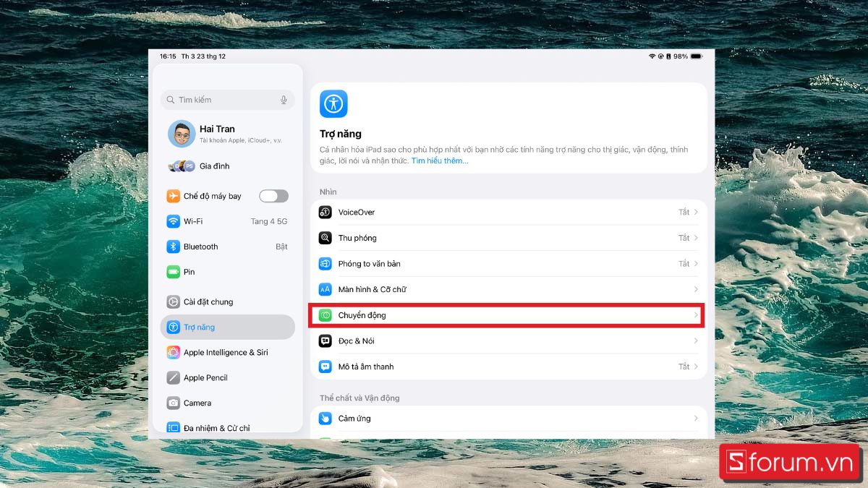Expand the Màn hình & Cỡ chữ chevron
This screenshot has width=868, height=488.
tap(696, 289)
